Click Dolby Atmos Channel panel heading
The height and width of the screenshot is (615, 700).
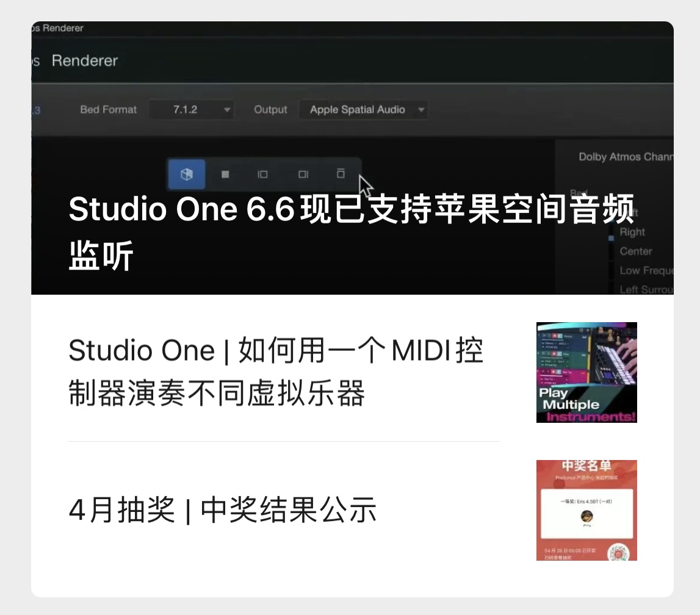(x=626, y=157)
